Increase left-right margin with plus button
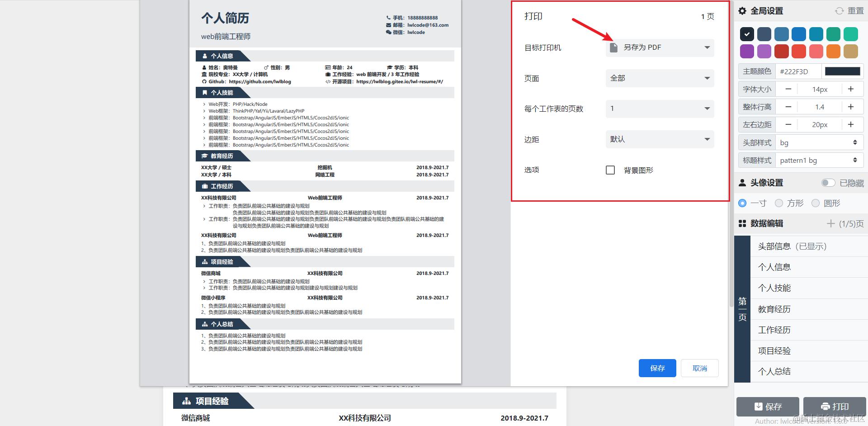This screenshot has height=426, width=868. point(851,124)
